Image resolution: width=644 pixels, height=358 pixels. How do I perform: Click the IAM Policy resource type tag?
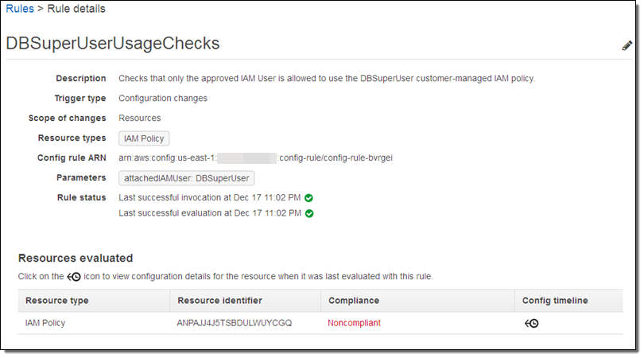coord(144,138)
